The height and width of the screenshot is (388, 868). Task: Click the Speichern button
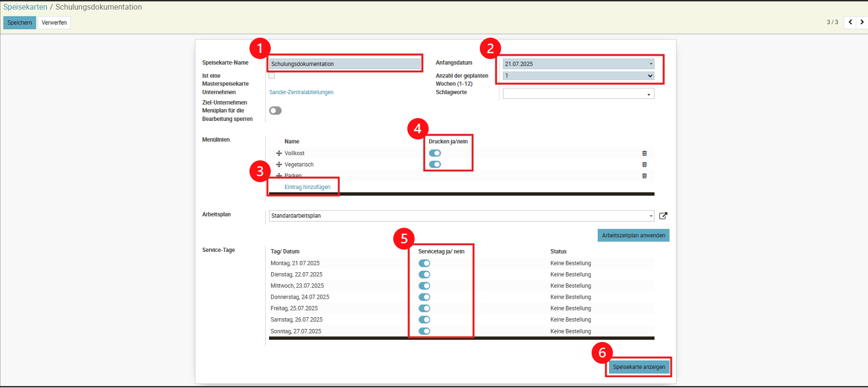20,22
